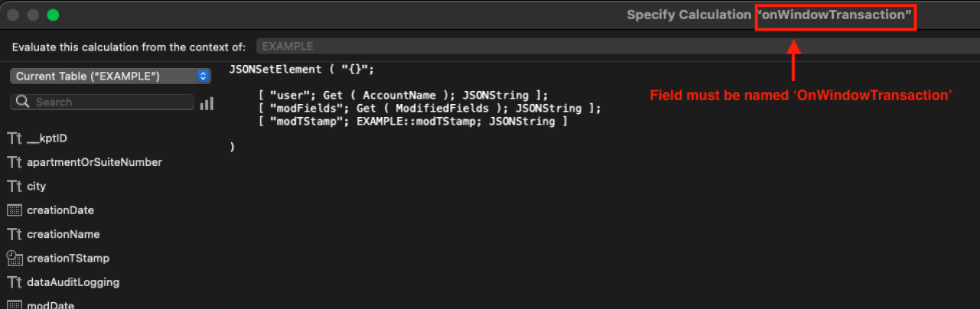
Task: Click the text-type icon beside dataAuditLogging
Action: pyautogui.click(x=15, y=282)
